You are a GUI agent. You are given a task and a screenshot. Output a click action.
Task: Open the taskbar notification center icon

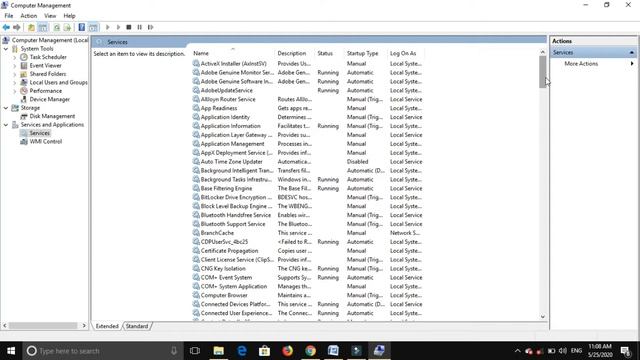pyautogui.click(x=626, y=351)
